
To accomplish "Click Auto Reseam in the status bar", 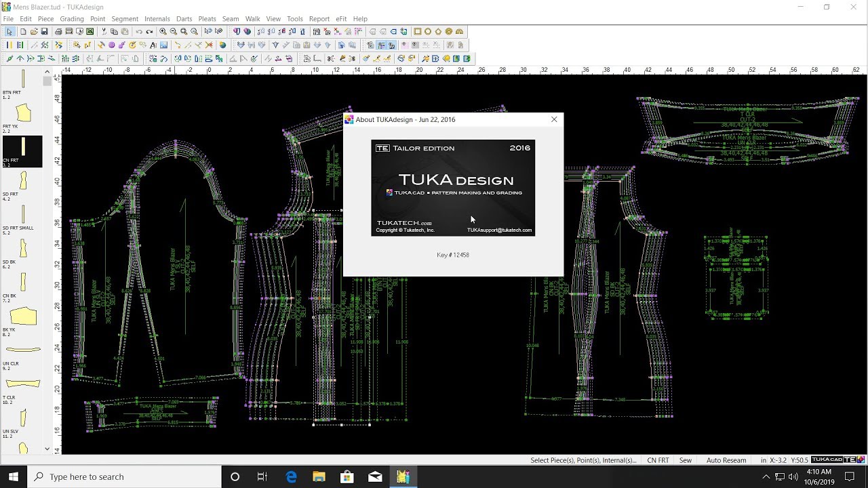I will tap(726, 460).
